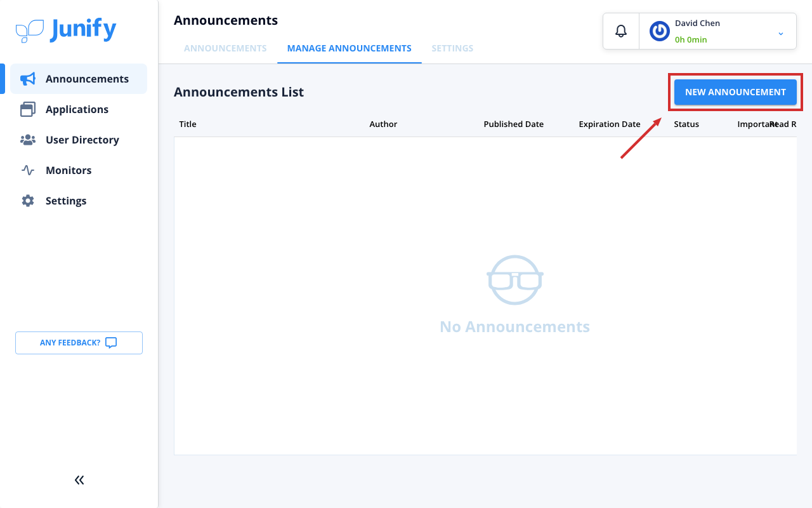The width and height of the screenshot is (812, 508).
Task: Sort by Status column header
Action: coord(686,124)
